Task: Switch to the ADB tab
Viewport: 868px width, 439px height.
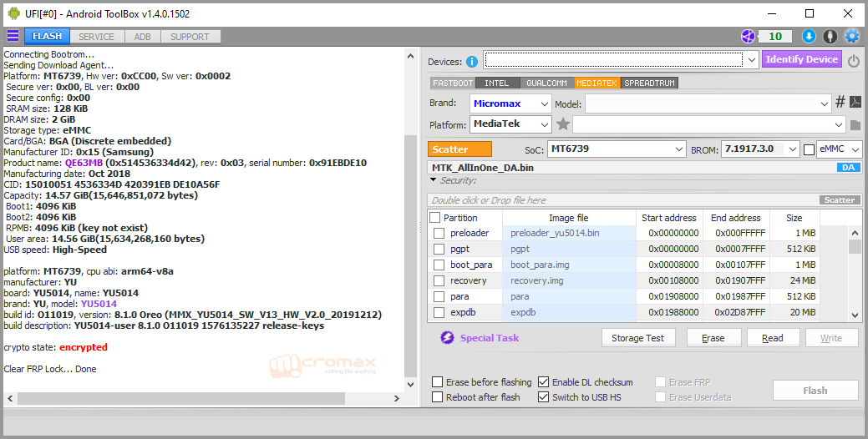Action: tap(142, 37)
